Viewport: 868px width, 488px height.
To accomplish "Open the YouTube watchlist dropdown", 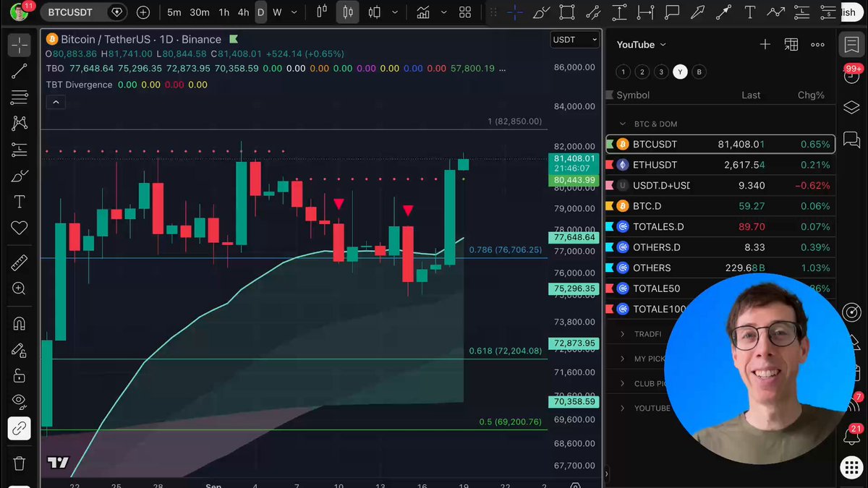I will click(642, 44).
